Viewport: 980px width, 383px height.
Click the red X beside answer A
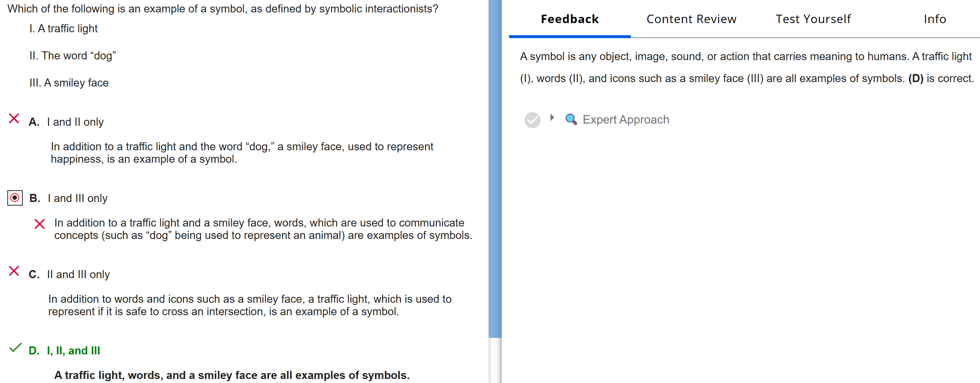[14, 119]
